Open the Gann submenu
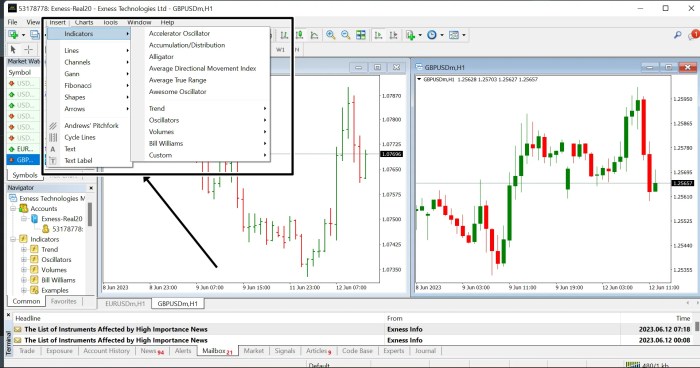The width and height of the screenshot is (700, 368). coord(89,74)
